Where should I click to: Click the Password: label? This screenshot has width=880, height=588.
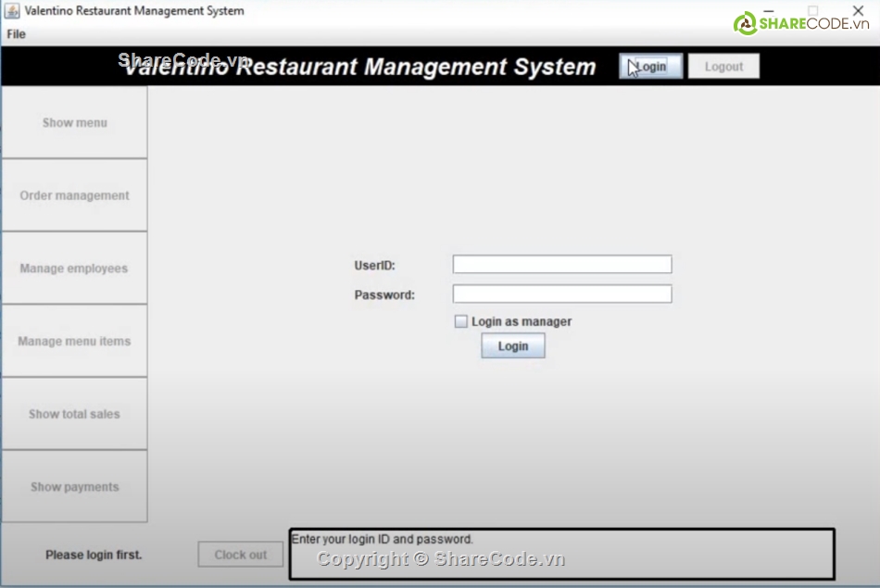point(384,294)
